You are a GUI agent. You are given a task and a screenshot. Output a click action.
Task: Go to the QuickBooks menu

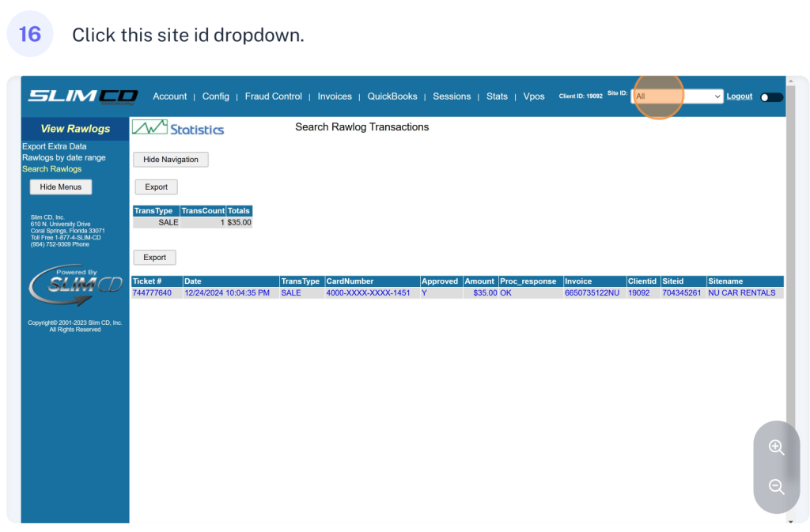pos(392,96)
